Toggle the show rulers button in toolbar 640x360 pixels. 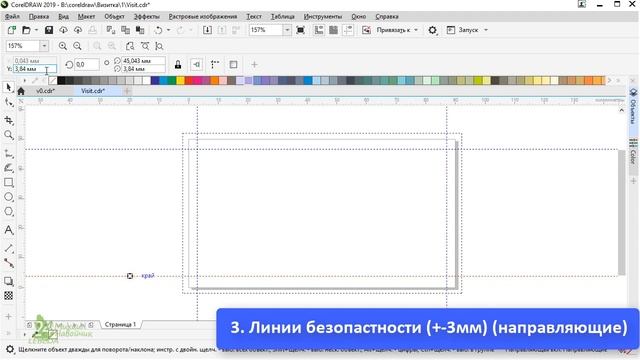319,30
